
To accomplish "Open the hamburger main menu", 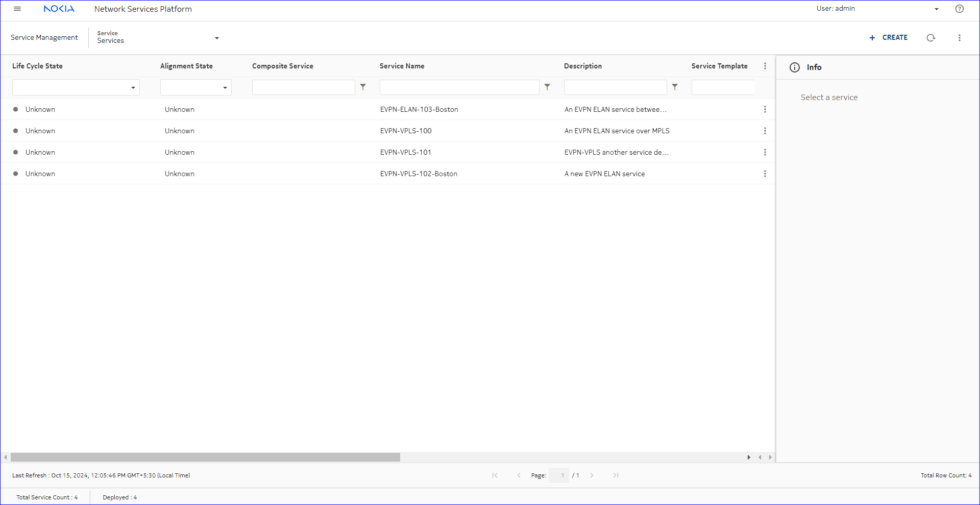I will [x=17, y=9].
